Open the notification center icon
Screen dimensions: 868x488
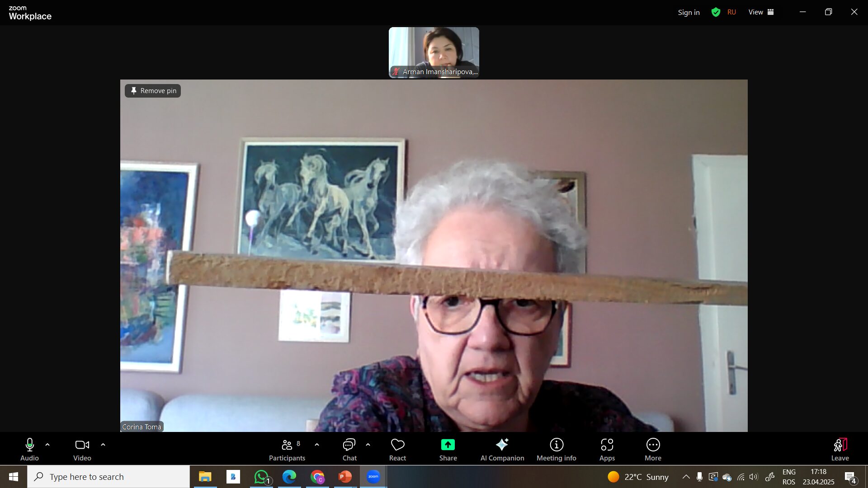coord(850,477)
